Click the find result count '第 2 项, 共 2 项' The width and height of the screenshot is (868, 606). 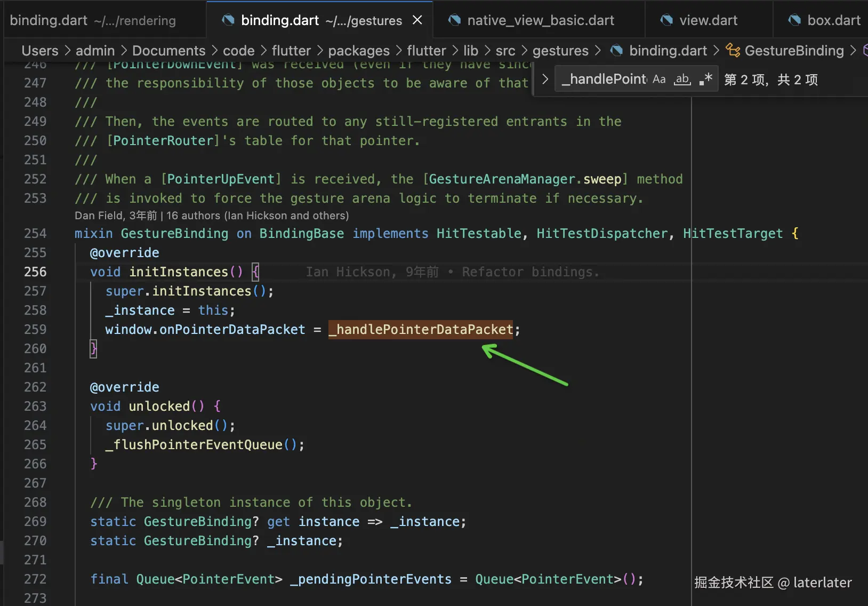[771, 79]
